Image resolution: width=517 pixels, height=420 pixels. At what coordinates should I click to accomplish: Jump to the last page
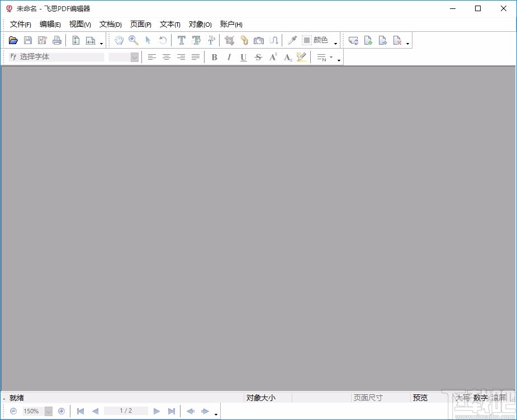pos(171,411)
